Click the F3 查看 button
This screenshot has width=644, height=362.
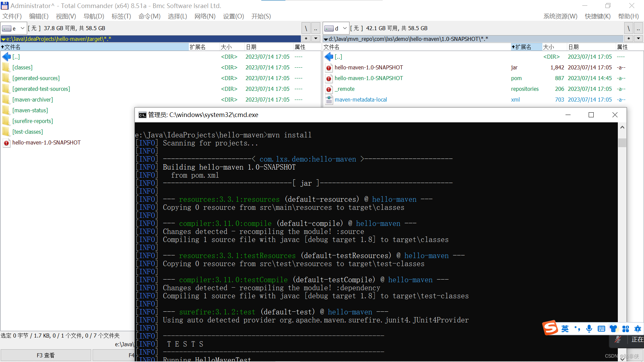pos(46,355)
